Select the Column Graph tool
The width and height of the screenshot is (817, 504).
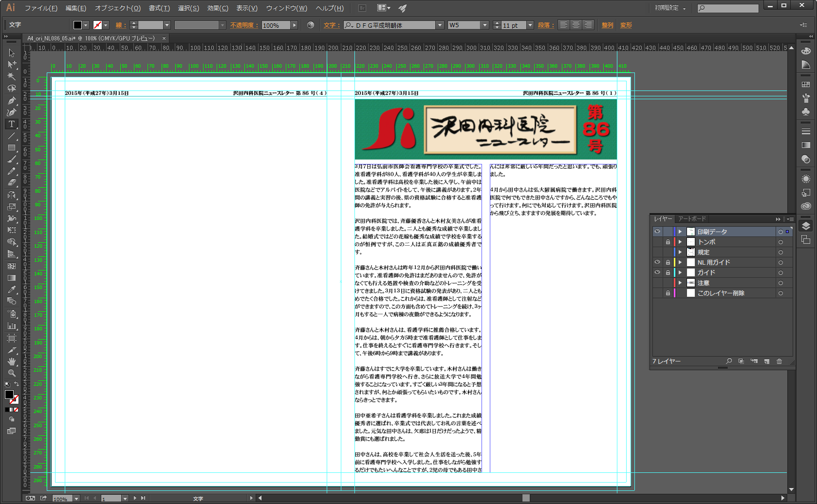(x=12, y=325)
